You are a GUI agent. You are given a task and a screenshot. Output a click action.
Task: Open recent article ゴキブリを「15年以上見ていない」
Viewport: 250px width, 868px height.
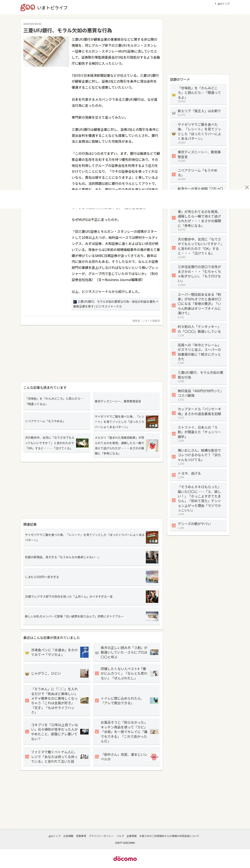(56, 732)
